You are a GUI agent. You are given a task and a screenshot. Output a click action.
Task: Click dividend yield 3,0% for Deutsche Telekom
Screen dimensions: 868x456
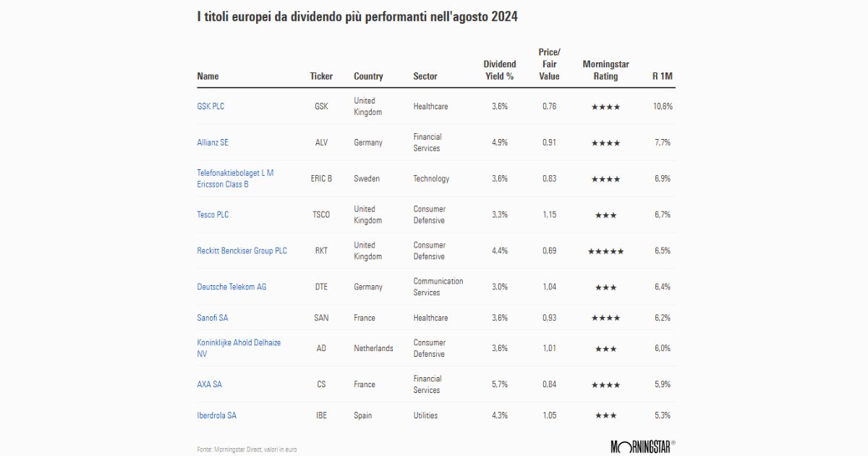(500, 287)
